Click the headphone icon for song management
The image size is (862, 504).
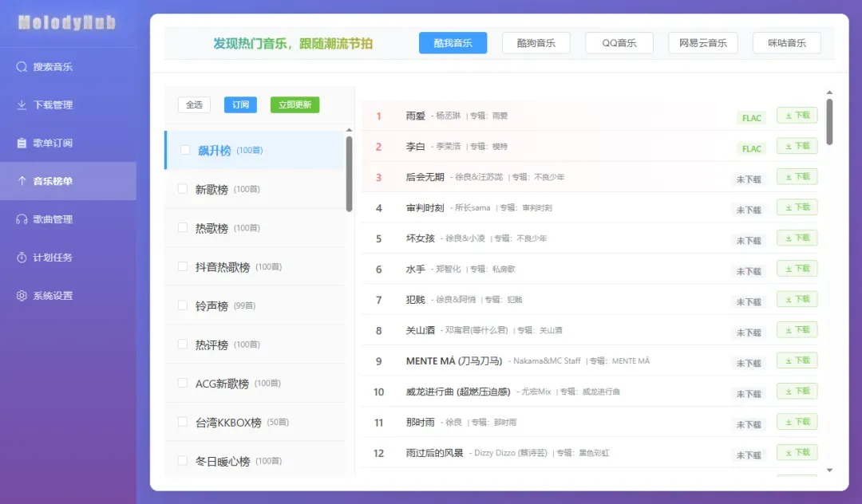(22, 219)
